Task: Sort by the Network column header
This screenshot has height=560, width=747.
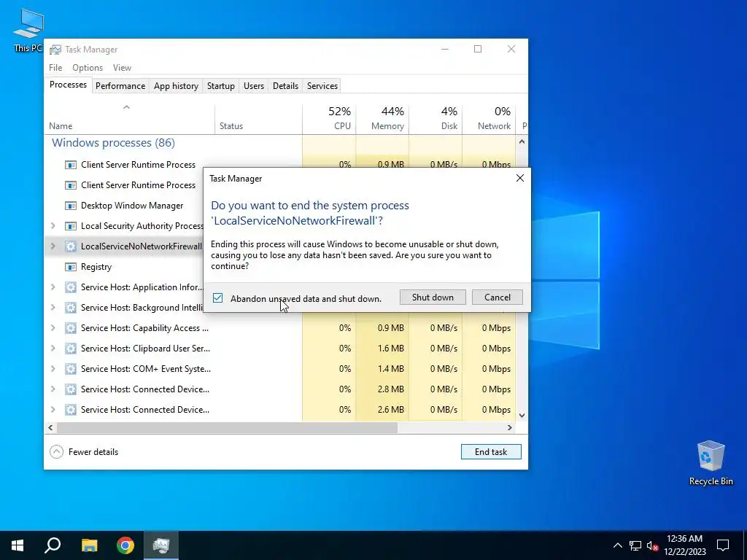Action: click(x=489, y=118)
